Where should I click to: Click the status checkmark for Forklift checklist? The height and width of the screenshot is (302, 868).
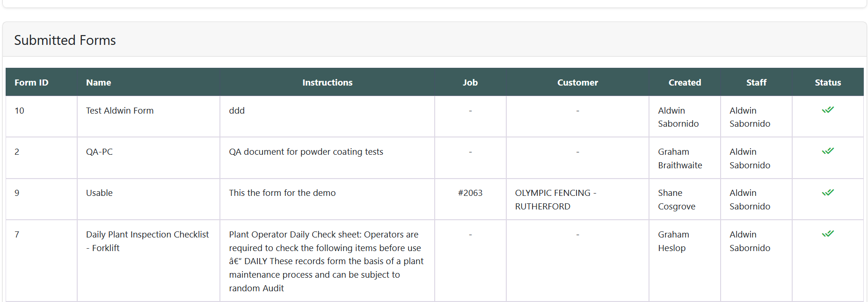pos(827,234)
